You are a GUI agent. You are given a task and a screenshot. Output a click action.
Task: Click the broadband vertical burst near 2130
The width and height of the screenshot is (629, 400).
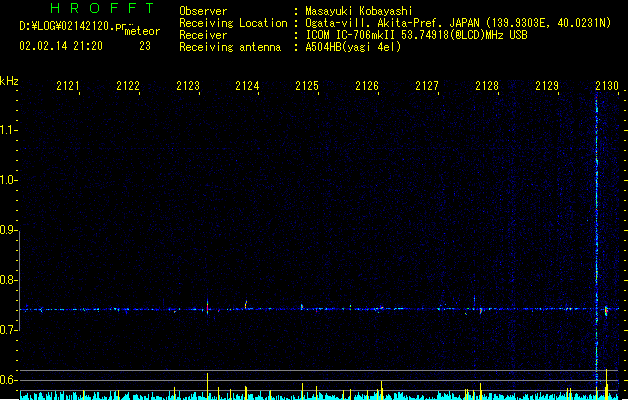[597, 241]
